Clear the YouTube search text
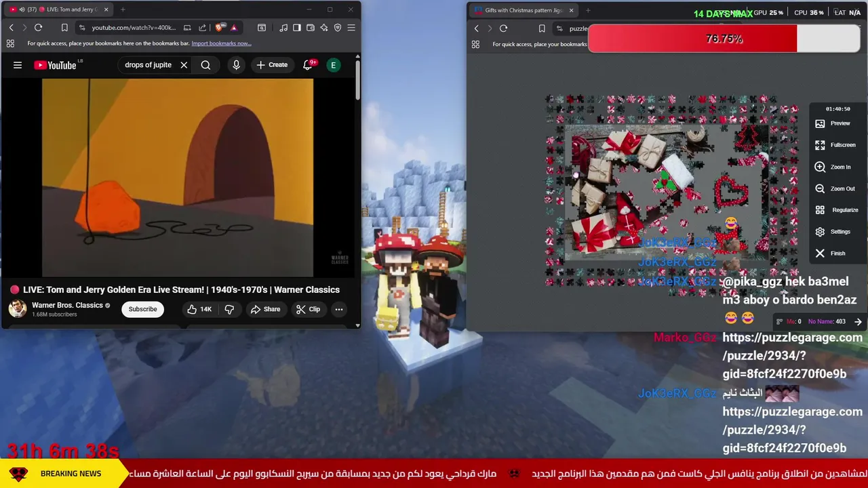This screenshot has height=488, width=868. point(184,65)
